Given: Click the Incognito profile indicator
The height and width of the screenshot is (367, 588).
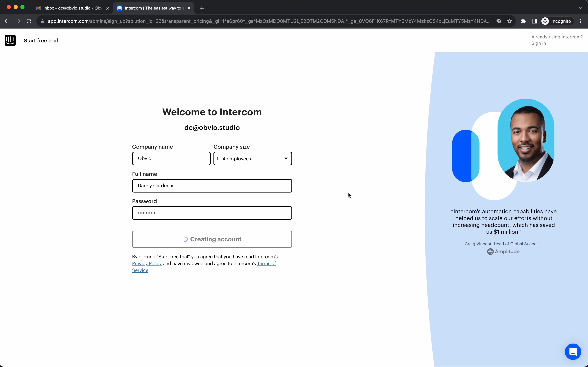Looking at the screenshot, I should click(x=557, y=21).
